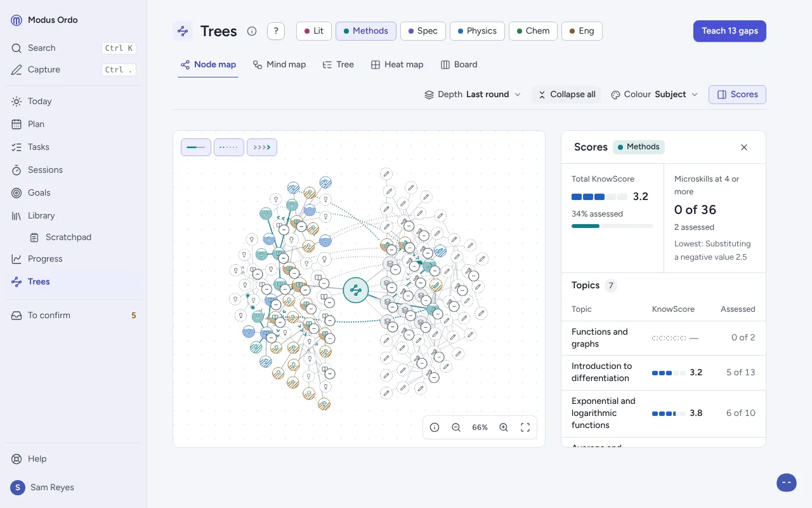Select Trees in the sidebar

[73, 282]
